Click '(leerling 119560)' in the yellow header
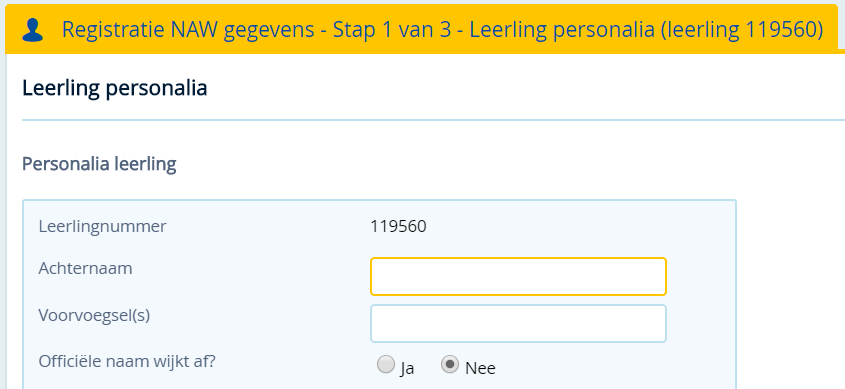Image resolution: width=845 pixels, height=389 pixels. (742, 30)
